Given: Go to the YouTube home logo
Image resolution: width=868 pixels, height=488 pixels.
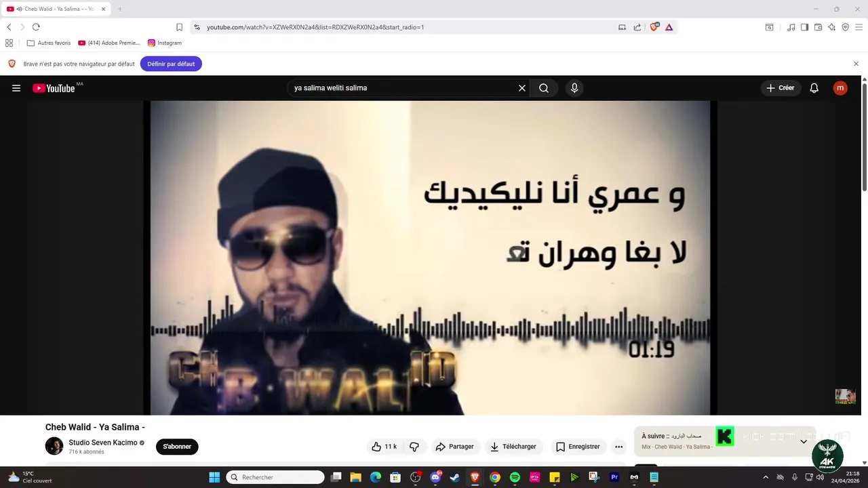Looking at the screenshot, I should click(x=54, y=88).
